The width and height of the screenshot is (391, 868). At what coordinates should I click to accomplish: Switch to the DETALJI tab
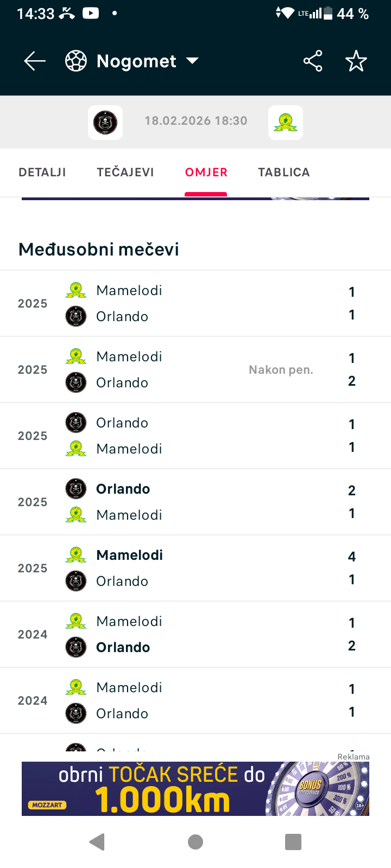click(42, 173)
